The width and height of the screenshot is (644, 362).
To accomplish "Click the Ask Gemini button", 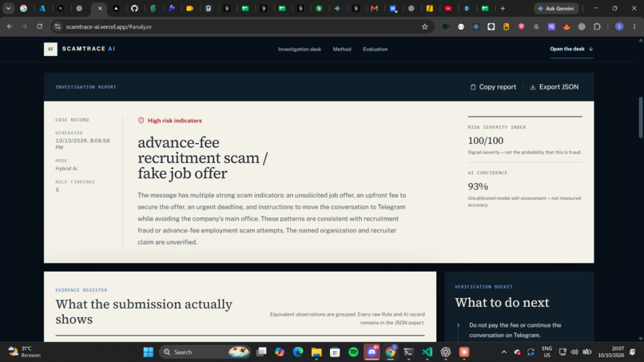I will tap(556, 8).
